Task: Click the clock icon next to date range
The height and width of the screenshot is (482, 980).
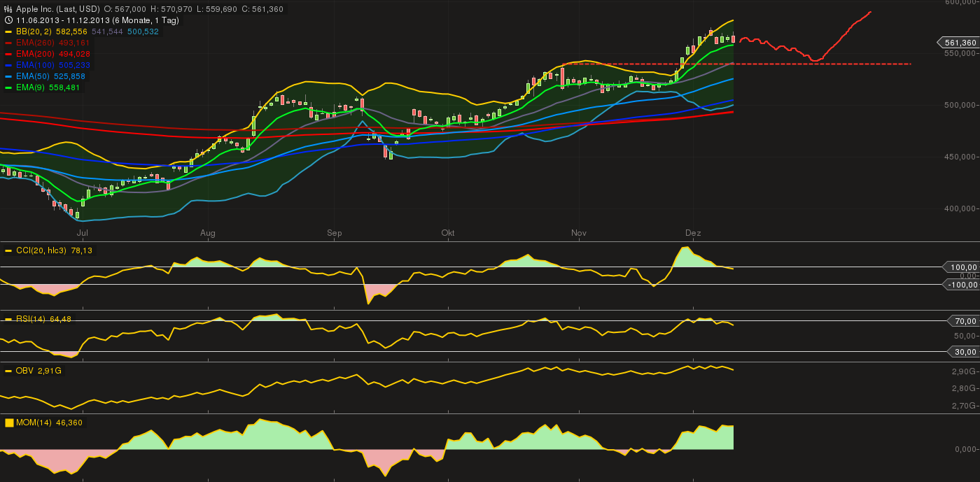Action: tap(8, 20)
